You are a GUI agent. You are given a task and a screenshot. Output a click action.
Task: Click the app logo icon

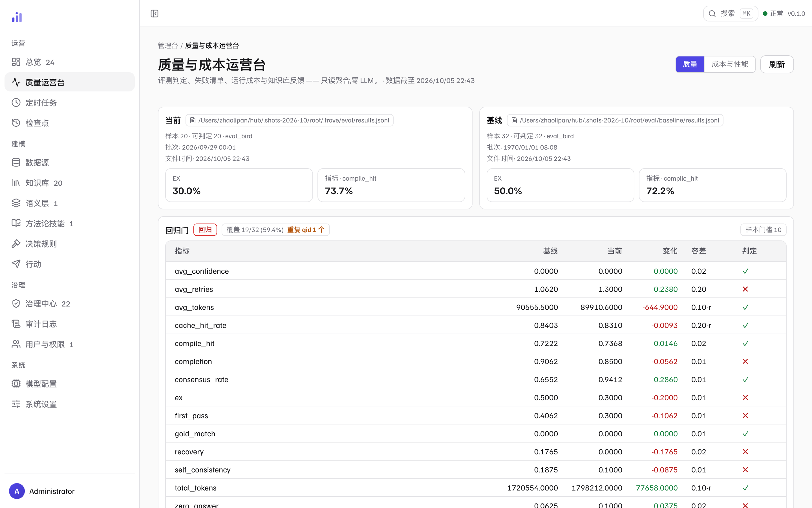(x=17, y=17)
